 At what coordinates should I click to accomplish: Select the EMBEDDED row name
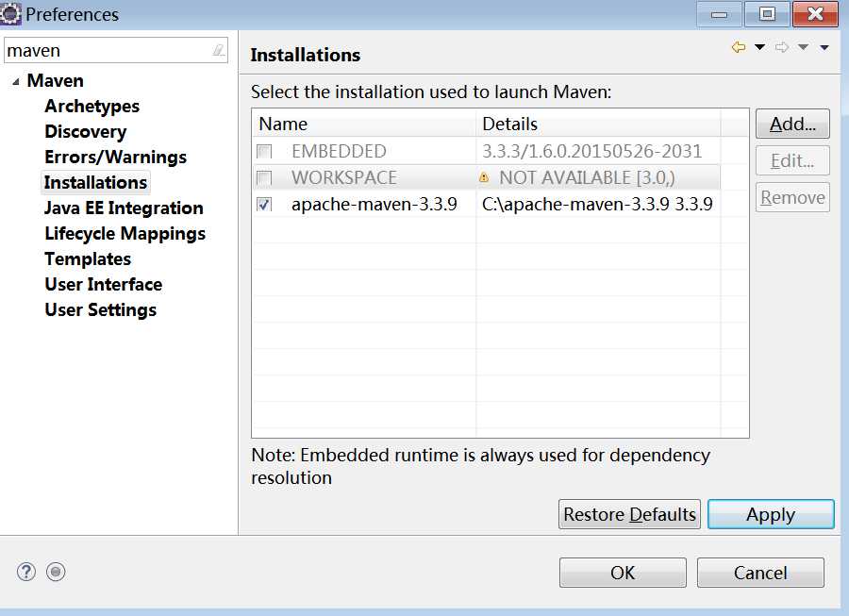[x=339, y=152]
